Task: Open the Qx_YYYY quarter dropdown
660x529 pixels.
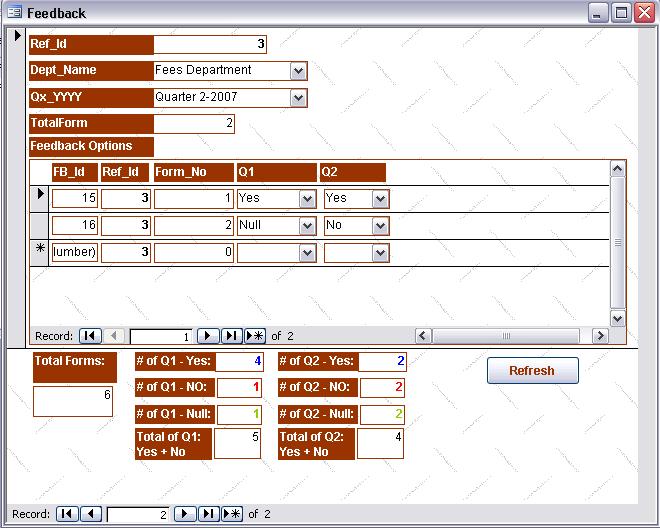Action: pyautogui.click(x=298, y=98)
